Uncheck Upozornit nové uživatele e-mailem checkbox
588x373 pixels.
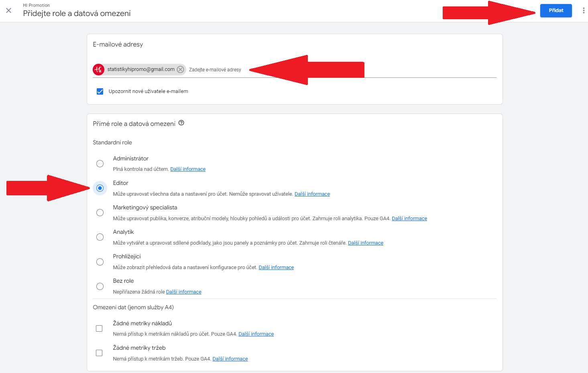coord(100,91)
